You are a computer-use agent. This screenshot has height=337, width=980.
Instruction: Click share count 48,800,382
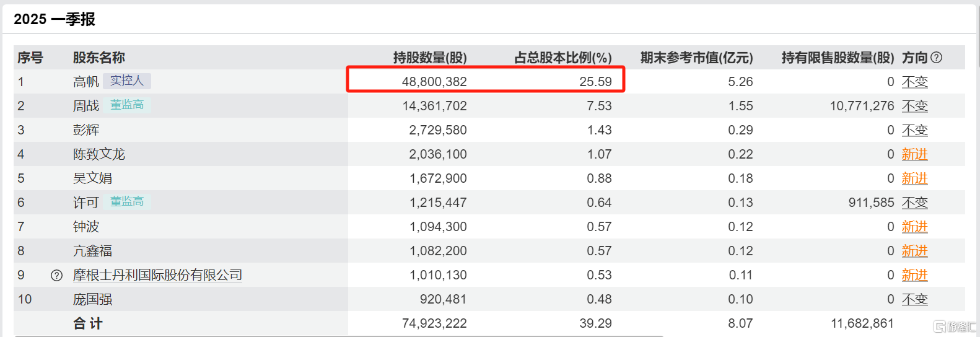434,82
